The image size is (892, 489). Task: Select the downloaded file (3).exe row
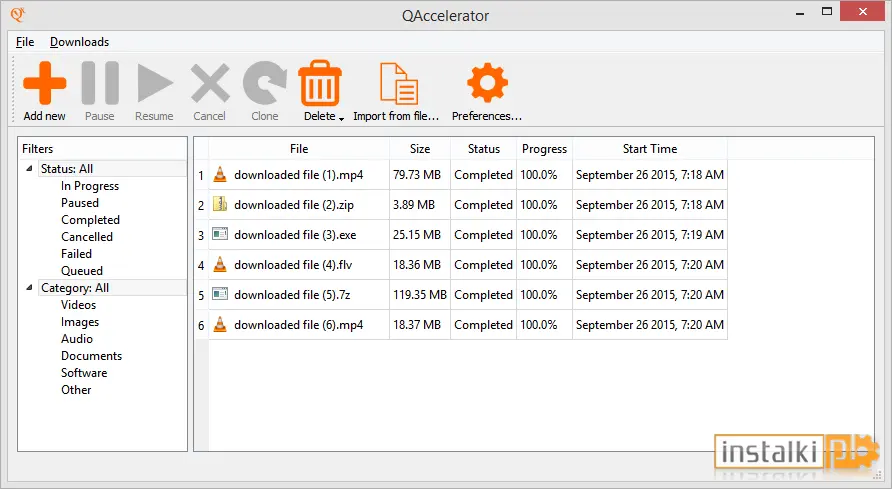(461, 235)
